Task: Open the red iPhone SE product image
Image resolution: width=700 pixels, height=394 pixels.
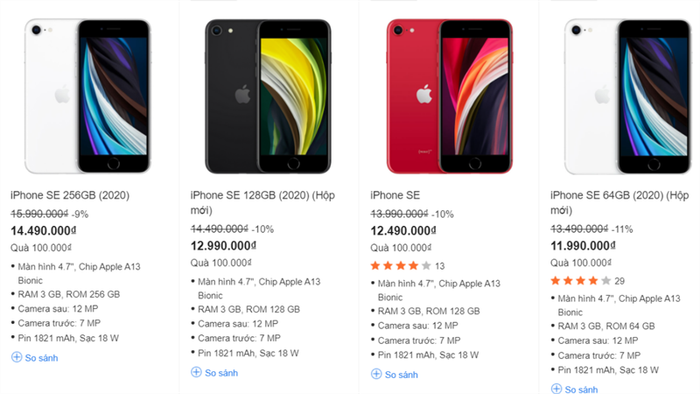Action: [449, 96]
